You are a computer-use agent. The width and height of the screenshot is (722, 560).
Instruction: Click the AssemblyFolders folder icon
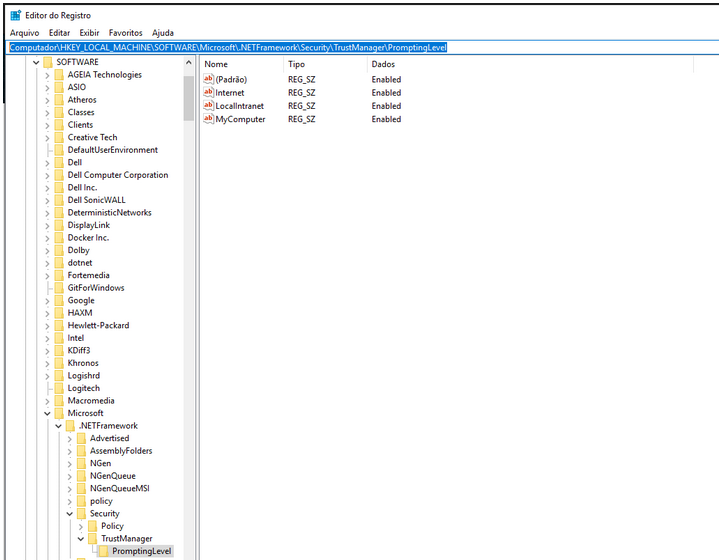click(x=82, y=451)
